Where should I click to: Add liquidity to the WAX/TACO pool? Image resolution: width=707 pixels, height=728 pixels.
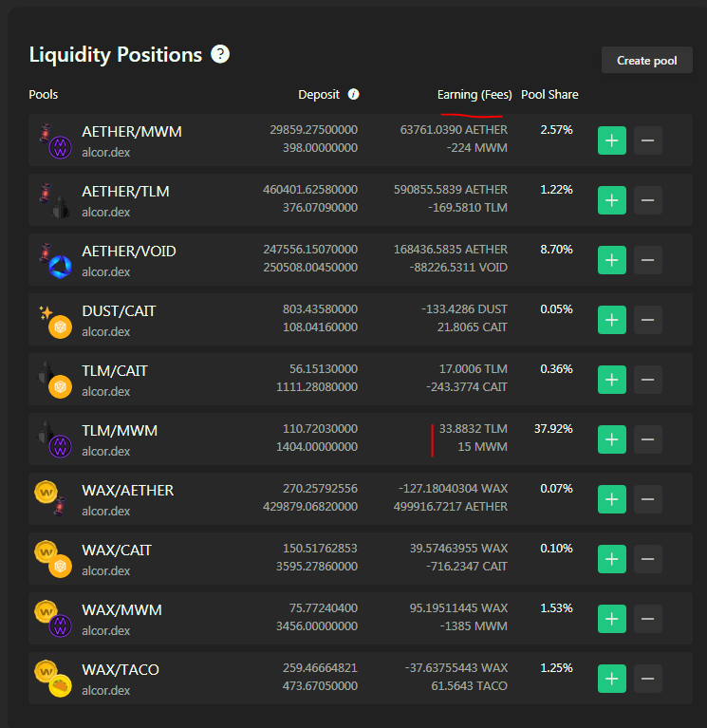coord(612,679)
